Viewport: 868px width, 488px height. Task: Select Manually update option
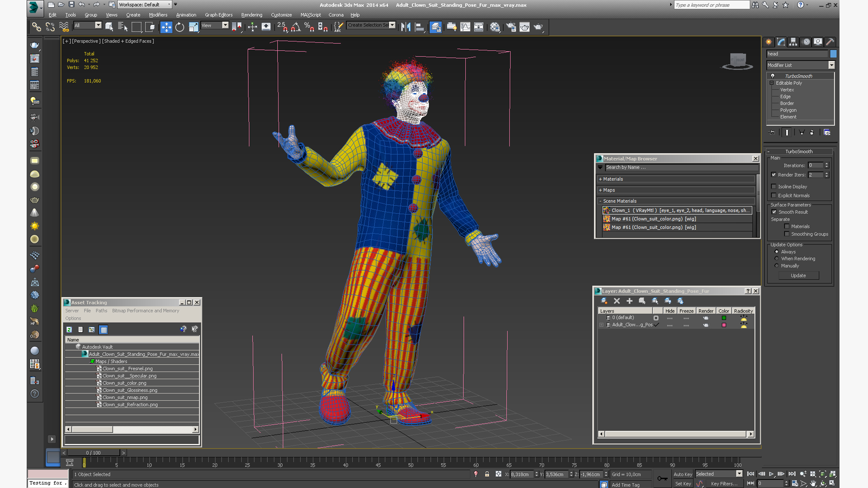coord(777,266)
